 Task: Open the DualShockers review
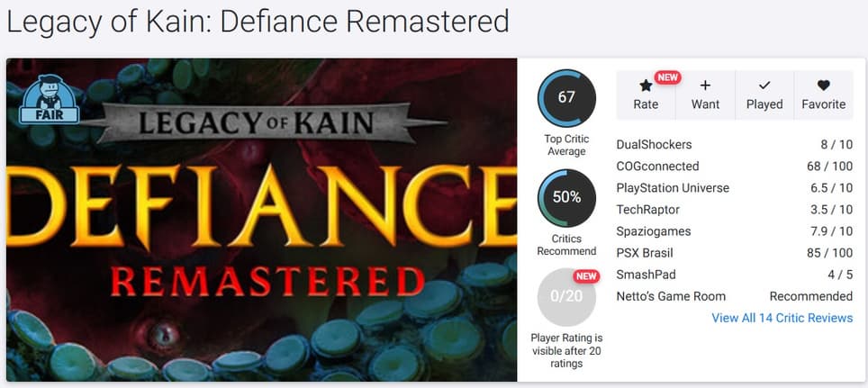tap(656, 145)
